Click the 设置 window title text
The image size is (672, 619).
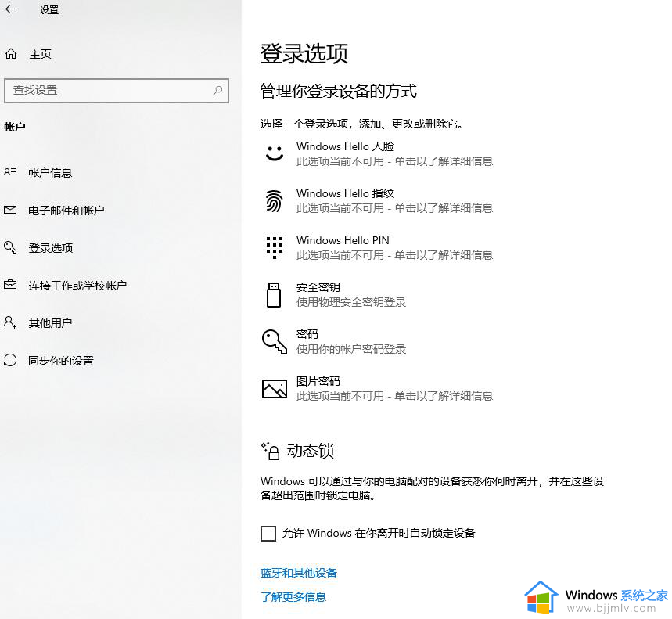point(49,9)
